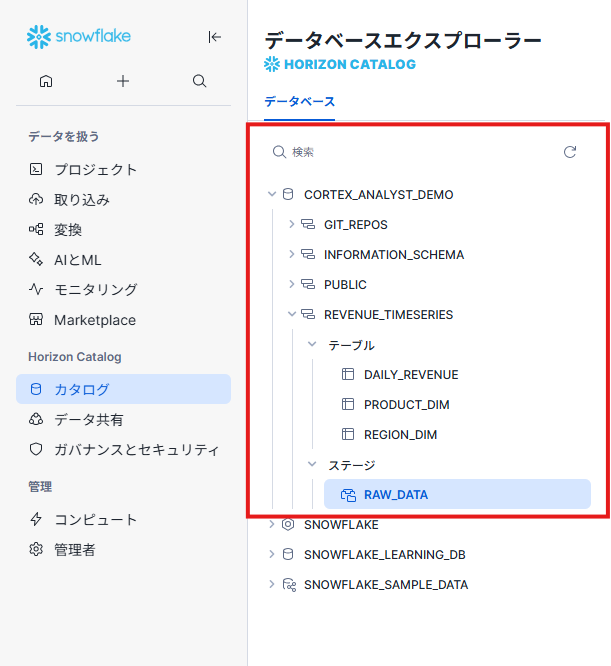
Task: Click the DAILY_REVENUE table icon
Action: (x=348, y=374)
